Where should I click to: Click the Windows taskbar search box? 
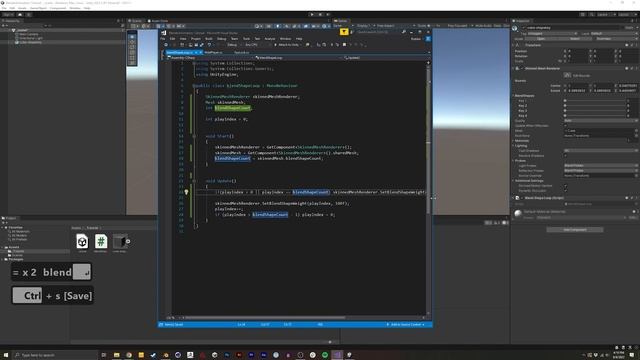click(x=55, y=355)
